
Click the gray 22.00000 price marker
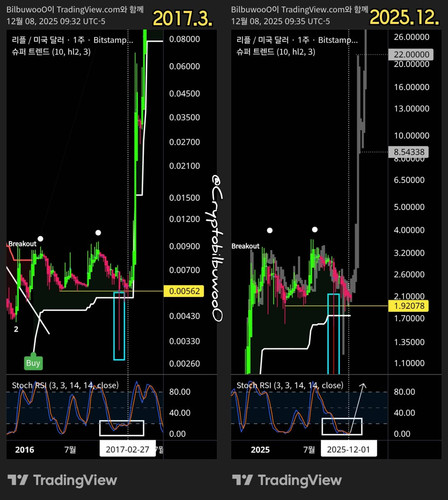click(x=411, y=54)
